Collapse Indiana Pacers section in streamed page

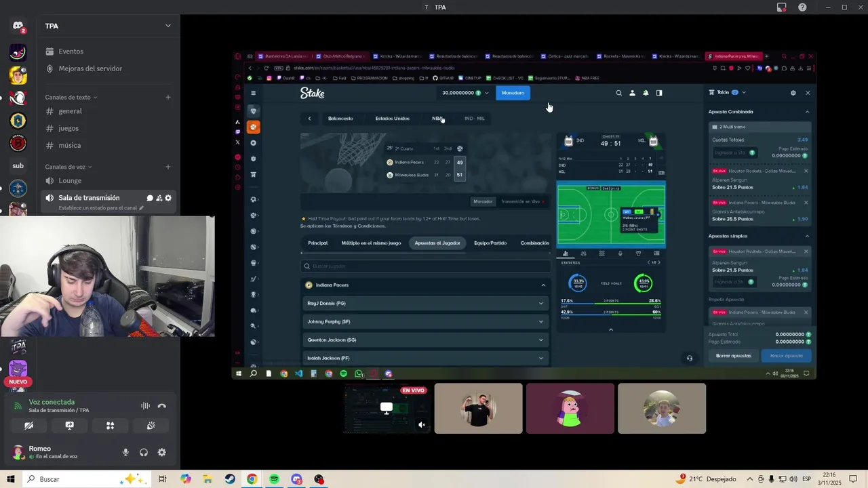(x=543, y=285)
